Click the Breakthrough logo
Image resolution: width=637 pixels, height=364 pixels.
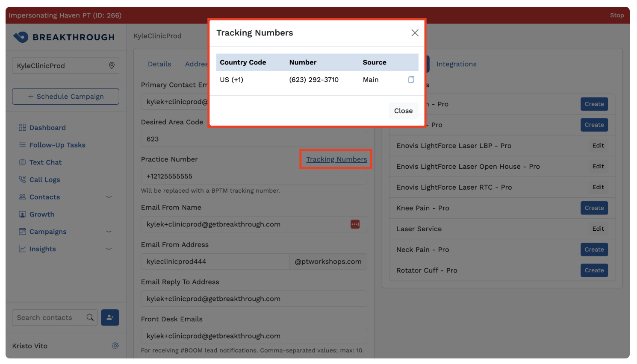click(x=64, y=37)
